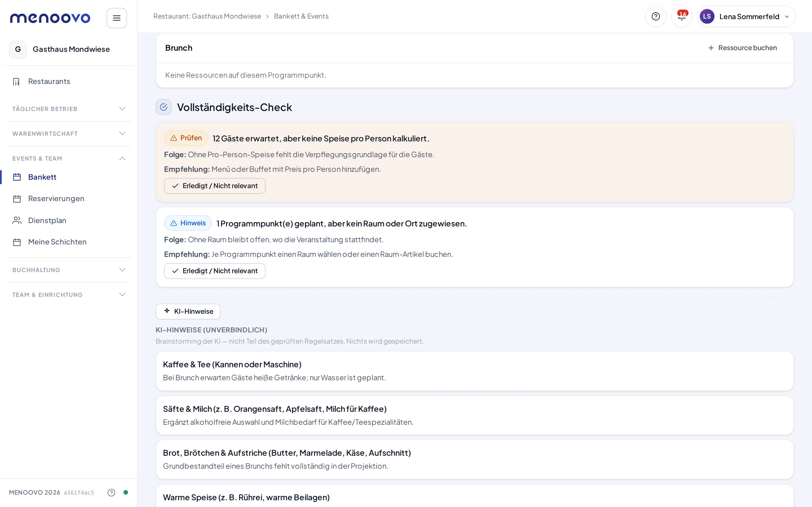This screenshot has height=507, width=812.
Task: Click the hamburger menu icon
Action: tap(116, 18)
